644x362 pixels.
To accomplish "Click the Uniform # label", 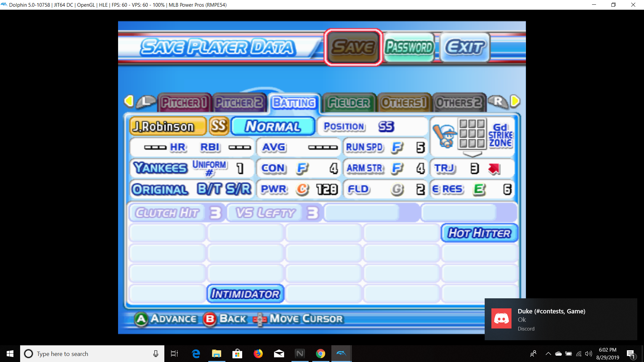I will click(210, 168).
